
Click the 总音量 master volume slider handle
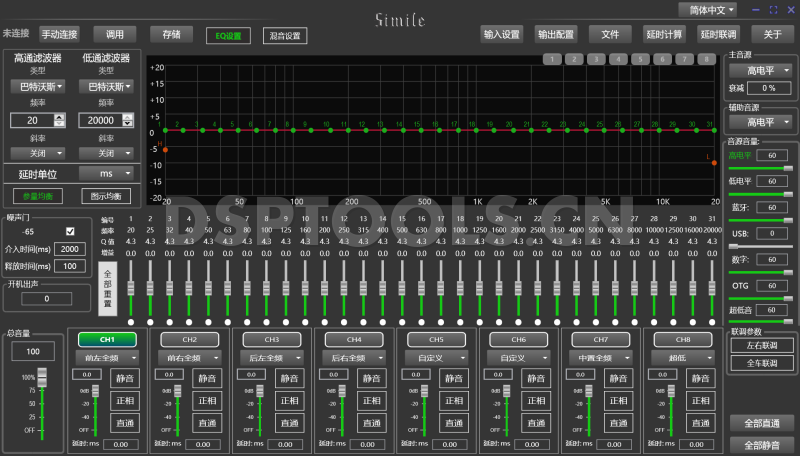tap(41, 378)
